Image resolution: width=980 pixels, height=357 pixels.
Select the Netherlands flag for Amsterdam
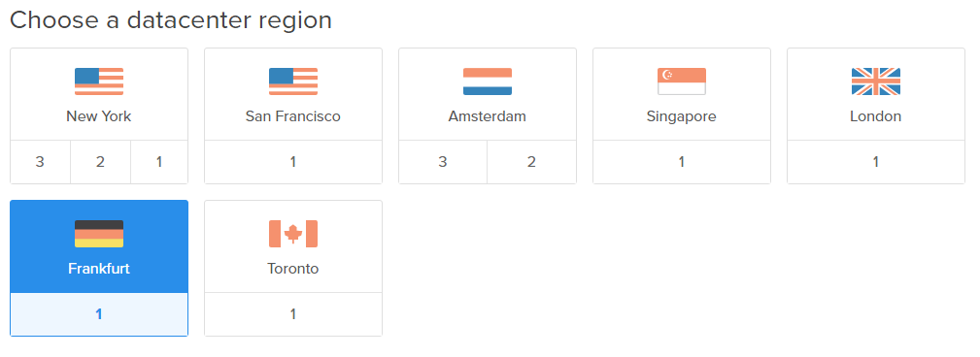pos(488,81)
